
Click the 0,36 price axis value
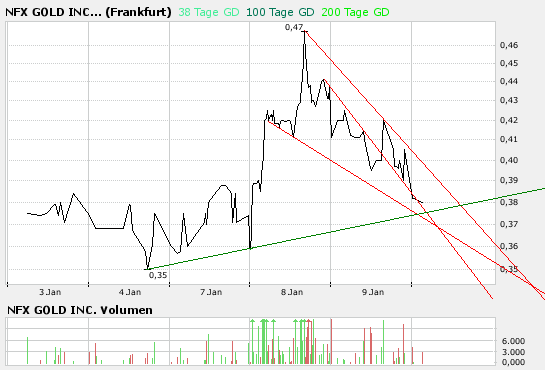pos(509,246)
